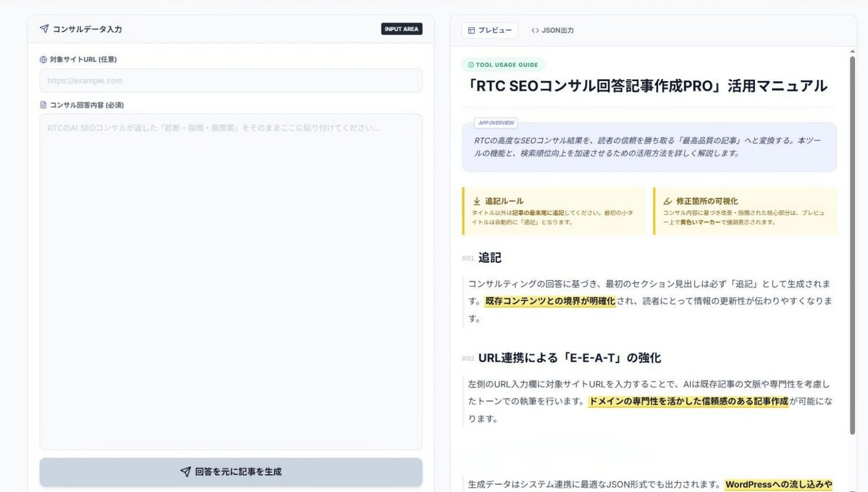Viewport: 868px width, 492px height.
Task: Focus the 対象サイトURL input field
Action: point(231,80)
